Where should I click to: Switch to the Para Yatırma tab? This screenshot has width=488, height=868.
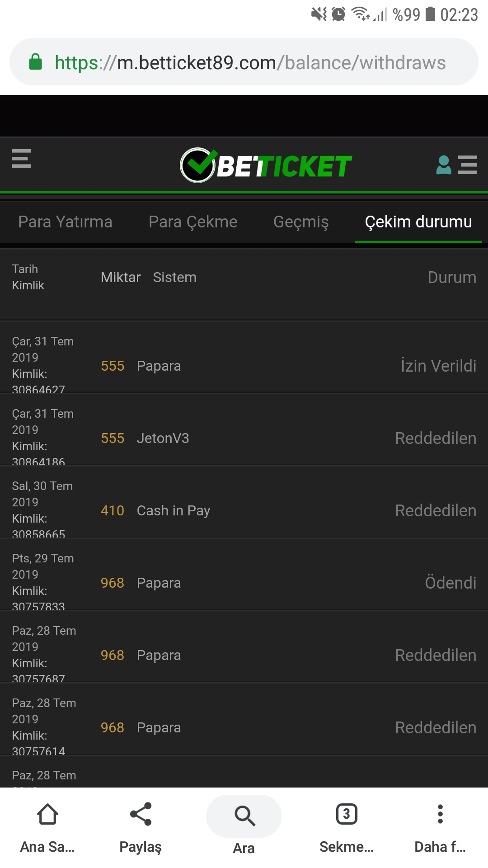tap(65, 222)
